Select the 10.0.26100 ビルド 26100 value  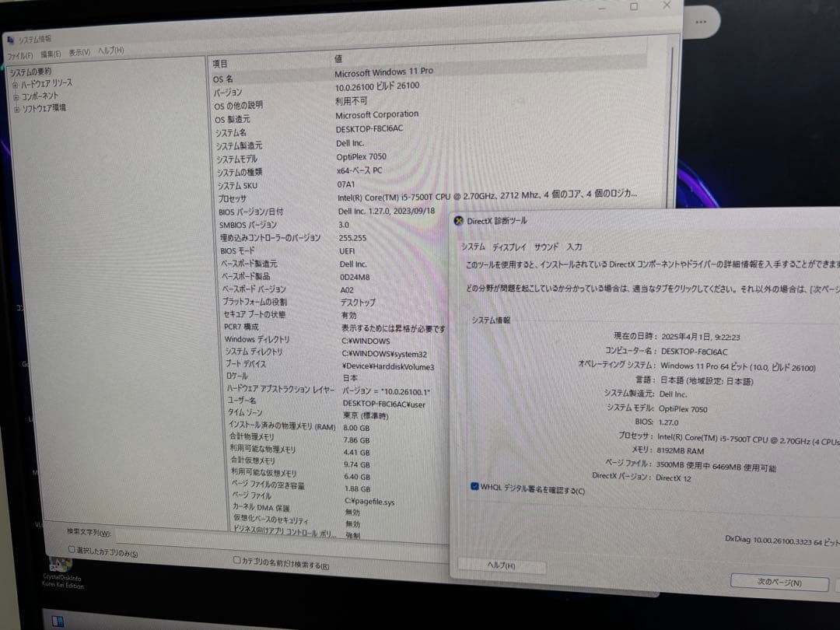(x=377, y=86)
